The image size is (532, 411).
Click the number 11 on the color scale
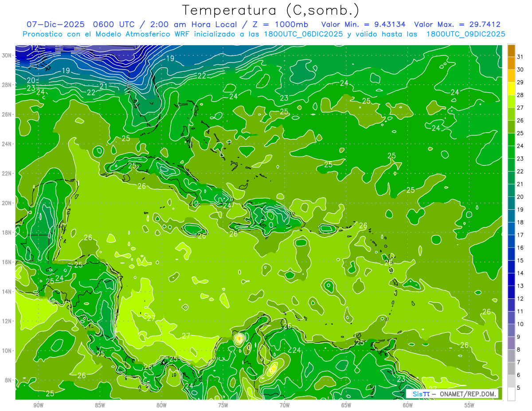click(520, 311)
